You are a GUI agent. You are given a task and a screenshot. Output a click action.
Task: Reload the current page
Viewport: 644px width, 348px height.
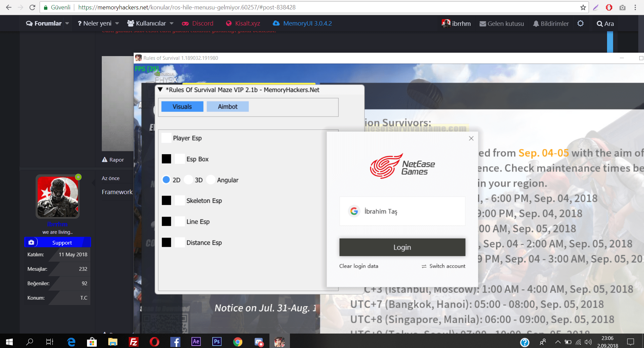[32, 7]
